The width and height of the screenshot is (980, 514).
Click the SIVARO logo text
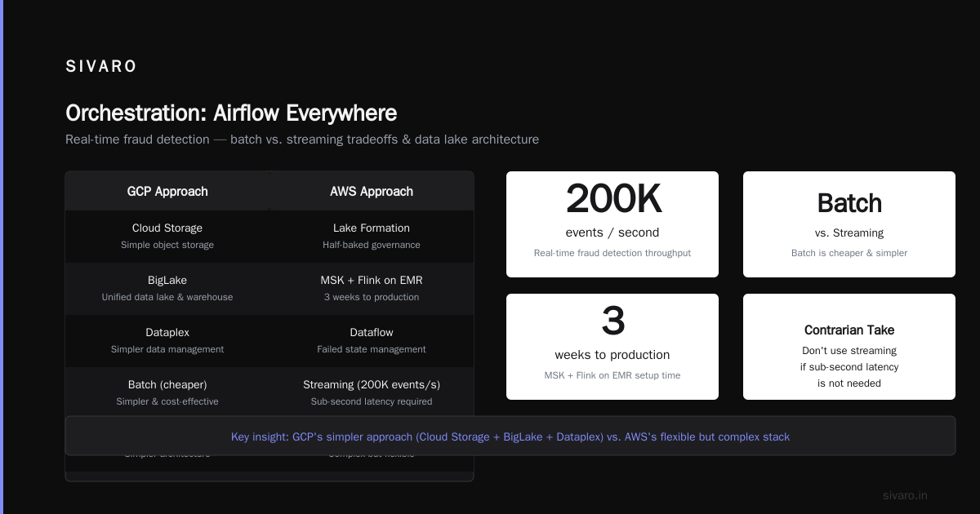(x=101, y=67)
